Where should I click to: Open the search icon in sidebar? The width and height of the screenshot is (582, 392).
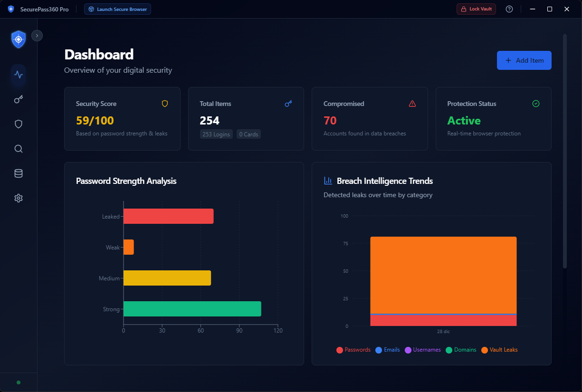(18, 149)
